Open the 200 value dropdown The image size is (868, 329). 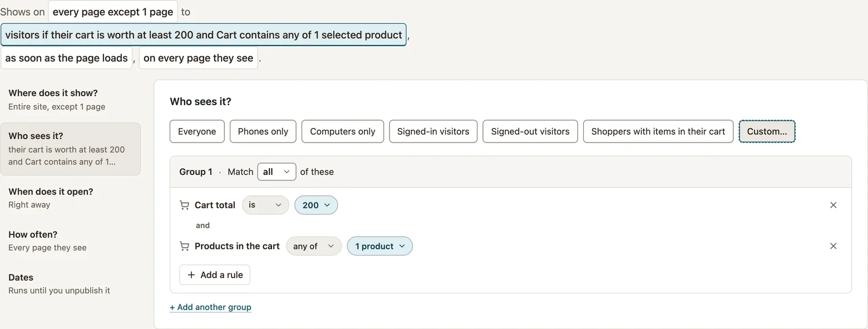pos(316,205)
